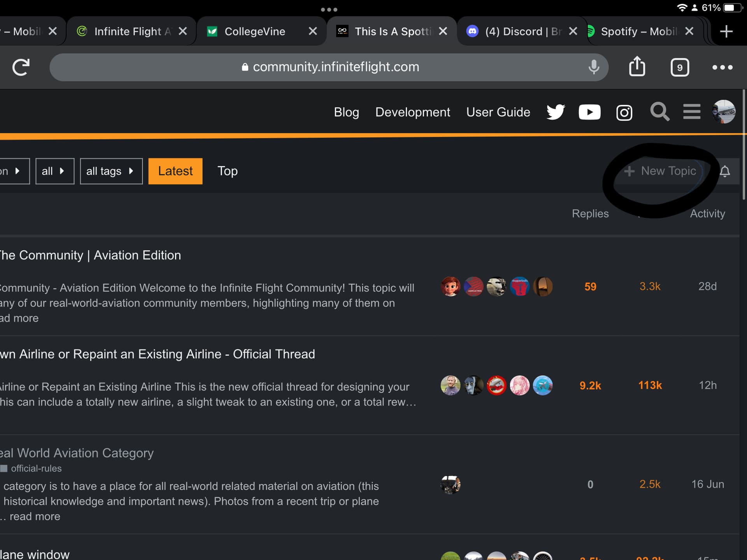Toggle the notification bell next to New Topic
Viewport: 747px width, 560px height.
725,171
